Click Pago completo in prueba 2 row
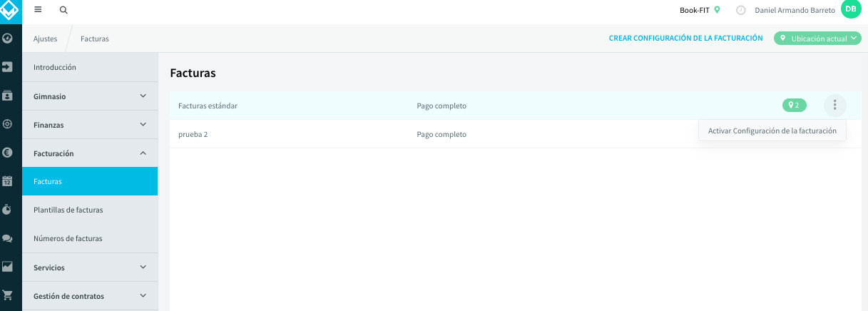Screen dimensions: 868x311 tap(441, 134)
